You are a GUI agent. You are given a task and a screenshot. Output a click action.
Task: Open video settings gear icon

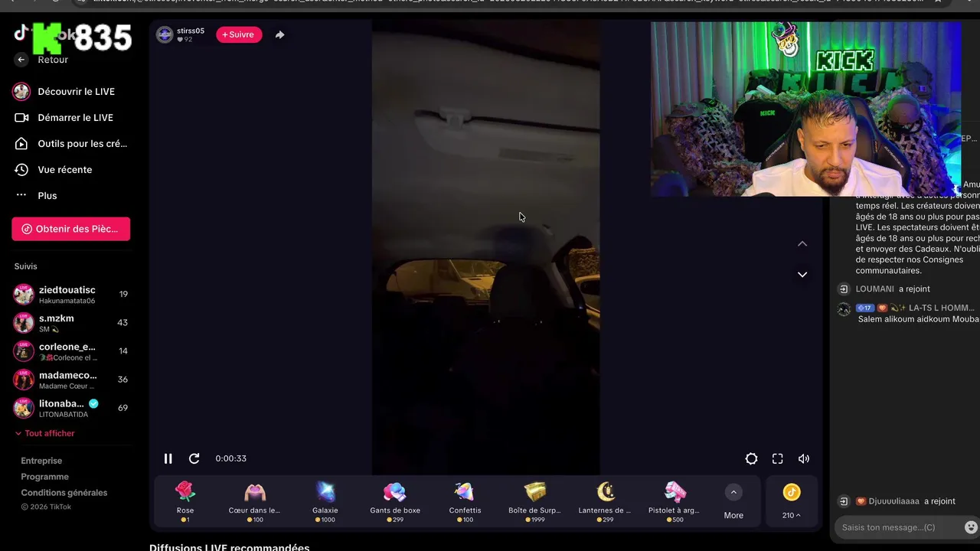click(x=752, y=458)
